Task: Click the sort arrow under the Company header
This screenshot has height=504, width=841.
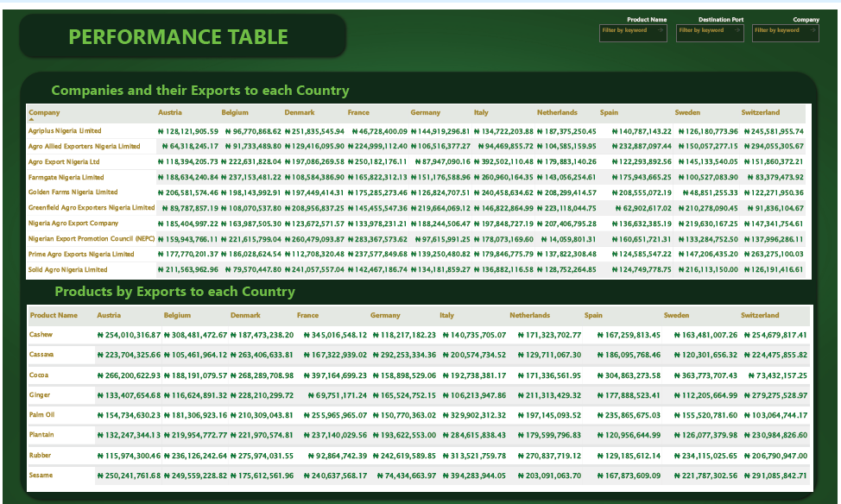Action: pyautogui.click(x=32, y=120)
